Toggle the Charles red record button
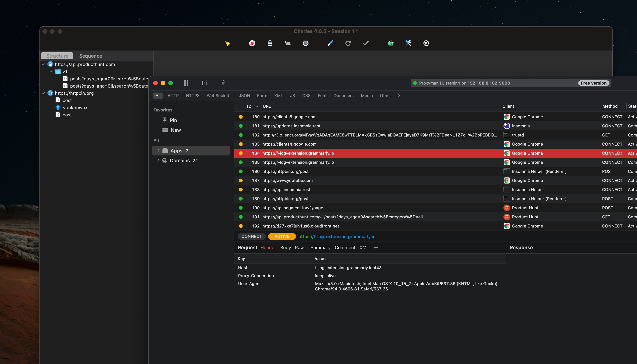This screenshot has width=637, height=364. [252, 43]
